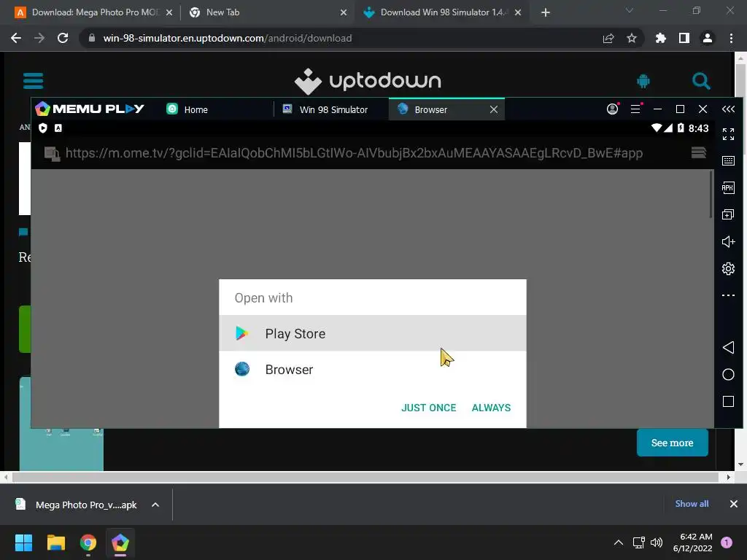Click the Android browser URL field
This screenshot has width=747, height=560.
pyautogui.click(x=354, y=153)
